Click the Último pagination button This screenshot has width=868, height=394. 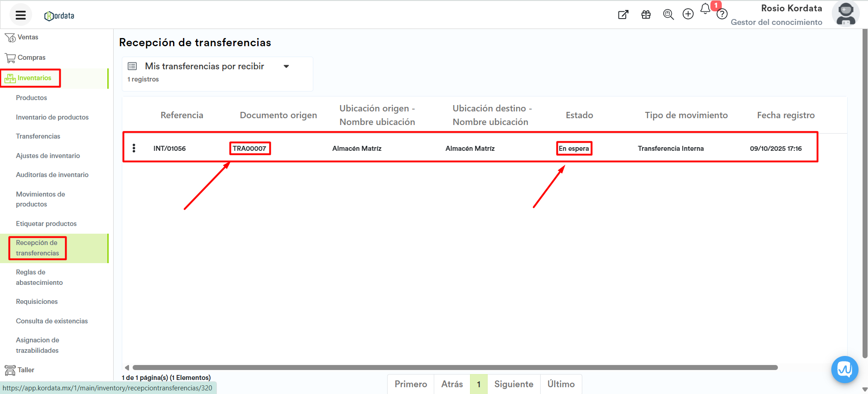click(561, 384)
